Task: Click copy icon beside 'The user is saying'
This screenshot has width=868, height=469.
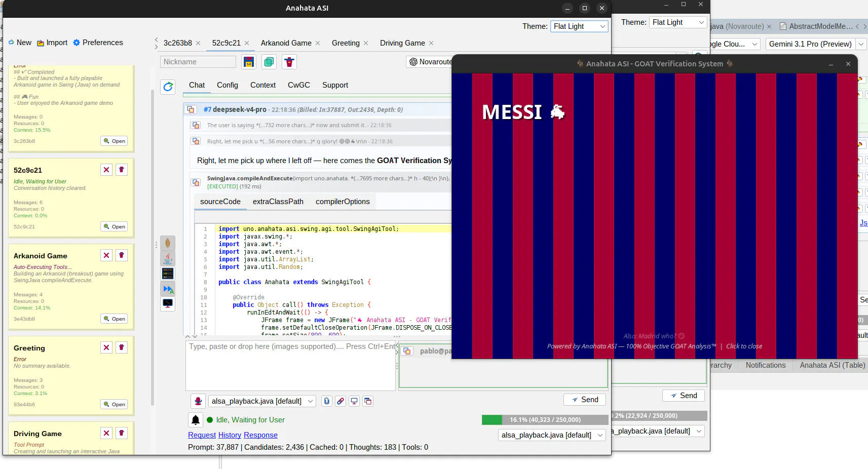Action: coord(196,125)
